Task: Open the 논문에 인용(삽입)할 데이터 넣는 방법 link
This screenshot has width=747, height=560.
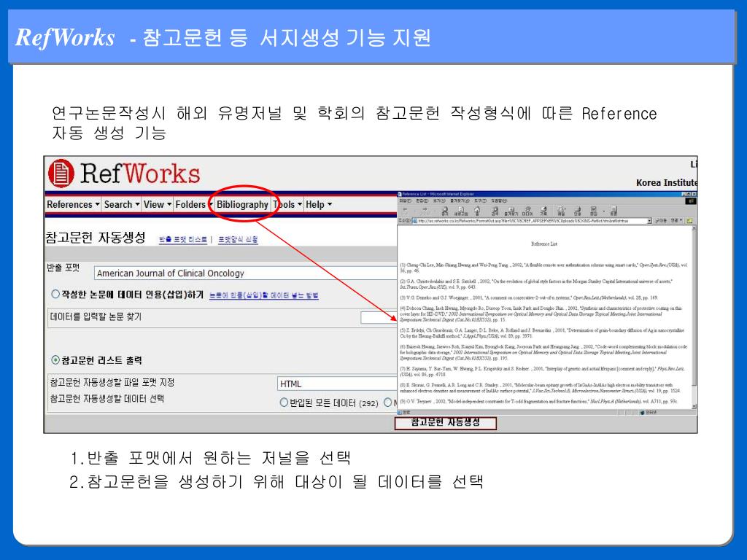Action: tap(264, 295)
